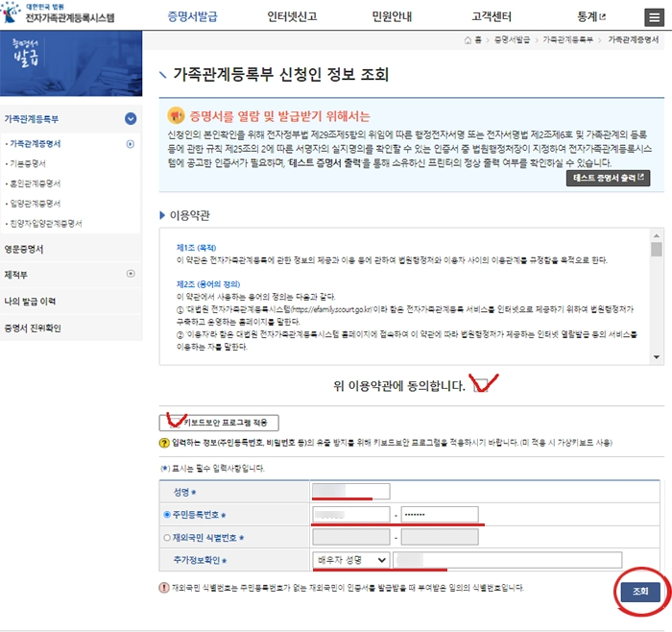Click the external link icon next to 통계
Viewport: 672px width, 632px height.
[x=603, y=16]
